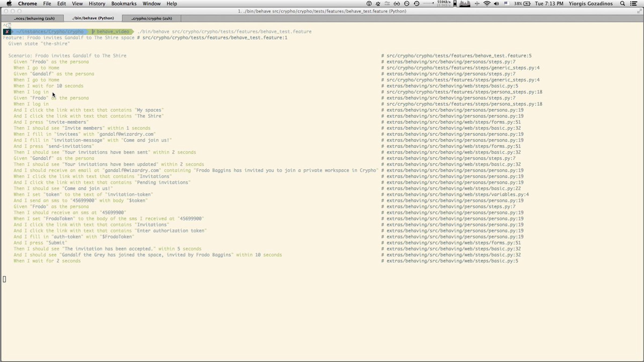Open the volume control icon
The width and height of the screenshot is (644, 362).
click(x=496, y=3)
